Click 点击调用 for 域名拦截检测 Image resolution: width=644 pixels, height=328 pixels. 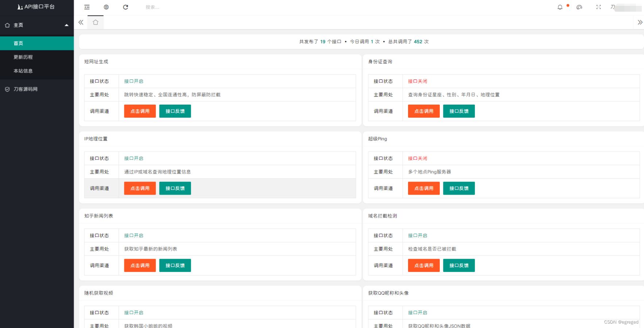424,266
